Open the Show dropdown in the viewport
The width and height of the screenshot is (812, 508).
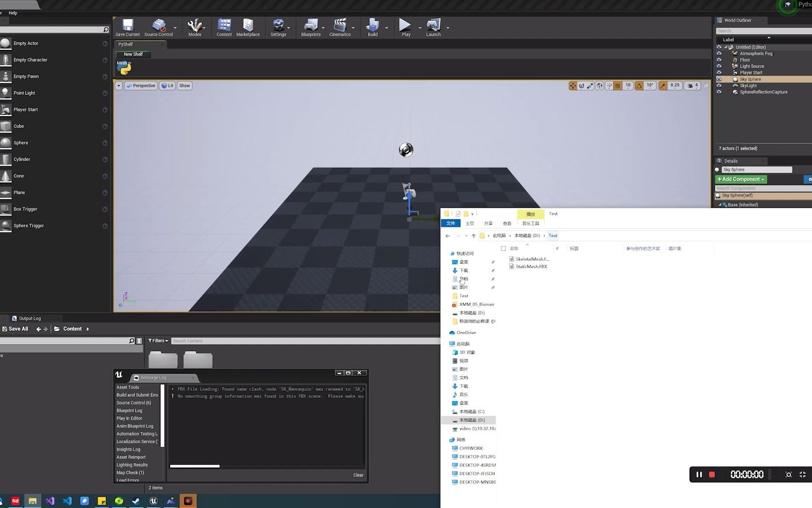point(184,86)
